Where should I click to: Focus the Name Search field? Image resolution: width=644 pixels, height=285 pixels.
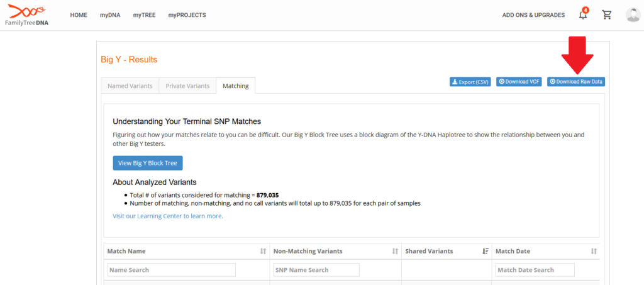[172, 270]
